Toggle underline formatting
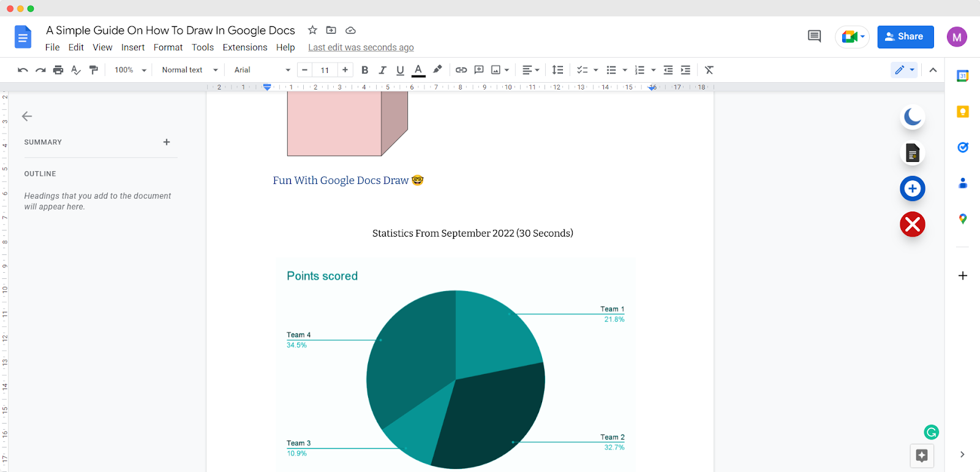Image resolution: width=980 pixels, height=472 pixels. click(400, 70)
